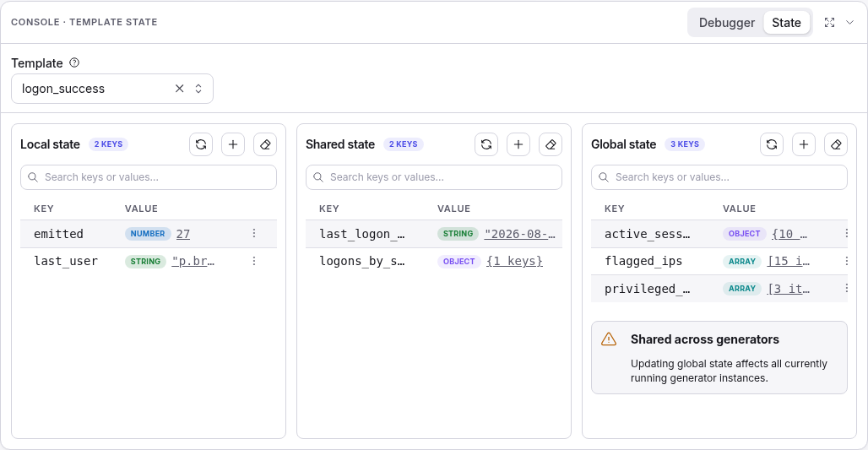Edit the last_logon timestamp value
868x450 pixels.
click(x=519, y=234)
